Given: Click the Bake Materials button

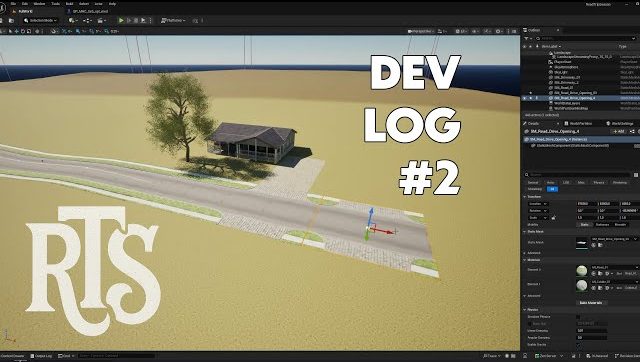Looking at the screenshot, I should [x=591, y=303].
